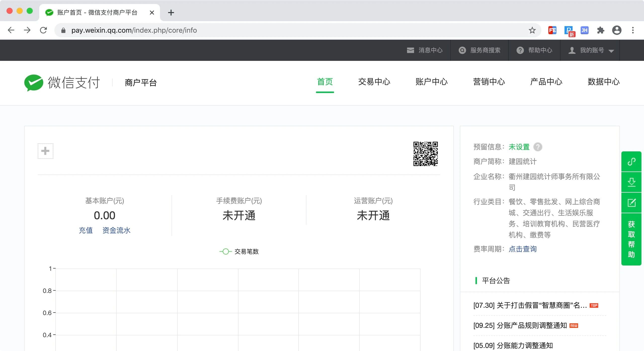Go to 账户中心 navigation tab
This screenshot has width=644, height=351.
431,82
